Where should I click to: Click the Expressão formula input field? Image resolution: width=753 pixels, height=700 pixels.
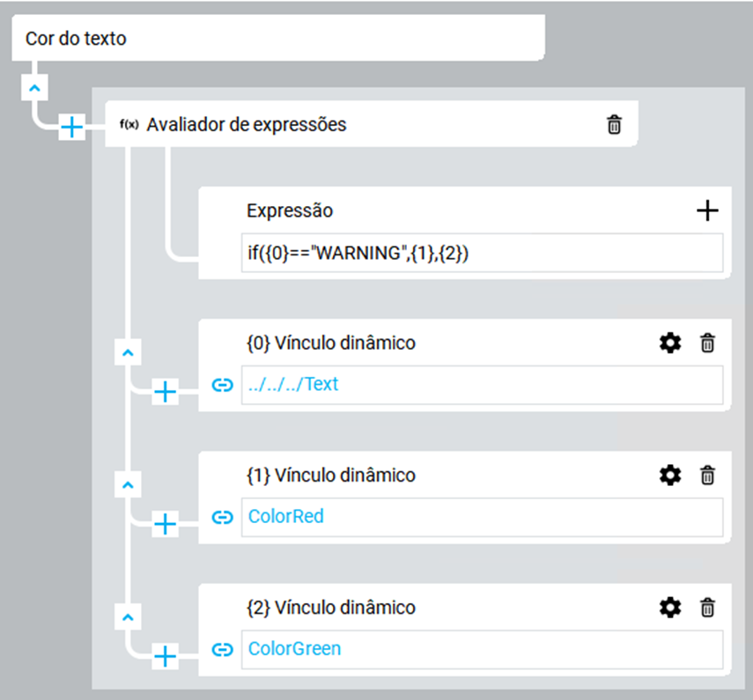click(482, 253)
